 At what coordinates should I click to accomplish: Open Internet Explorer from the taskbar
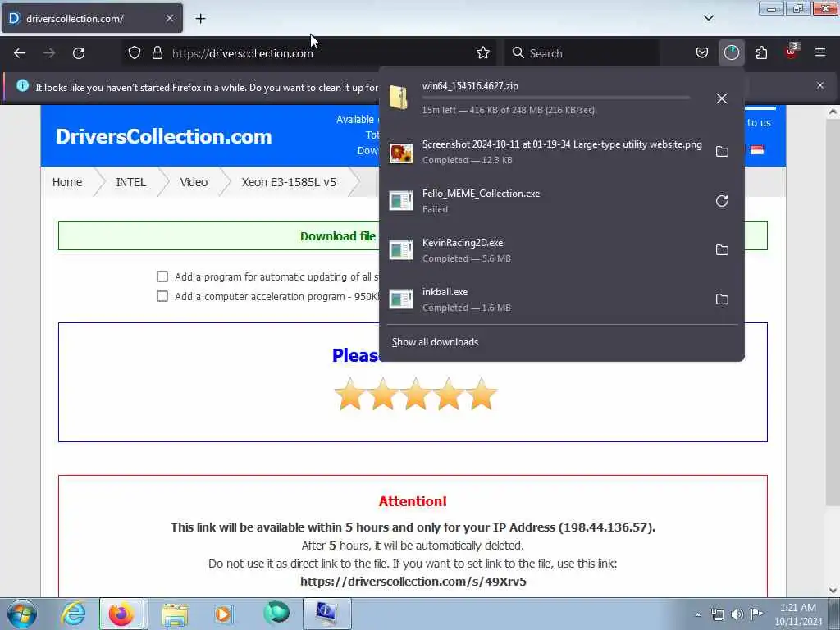pyautogui.click(x=73, y=614)
